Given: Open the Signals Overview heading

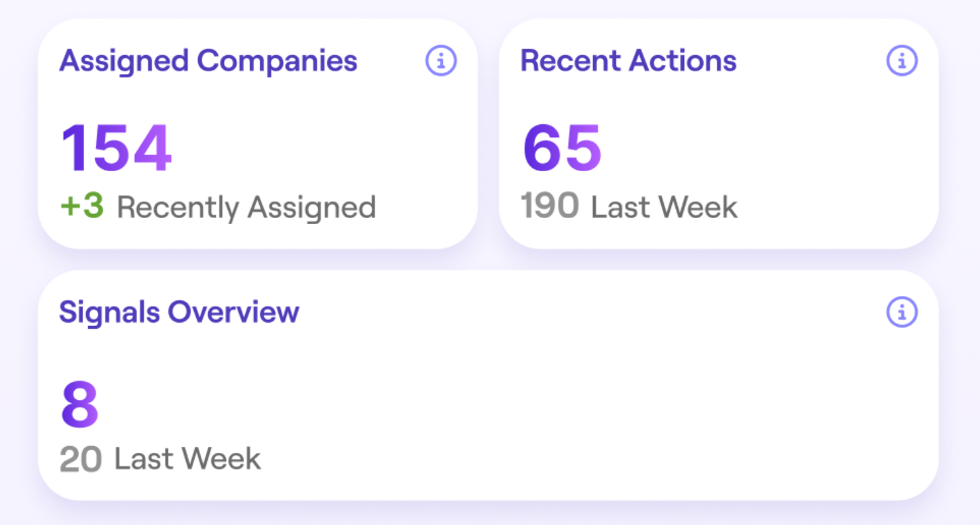Looking at the screenshot, I should coord(179,312).
